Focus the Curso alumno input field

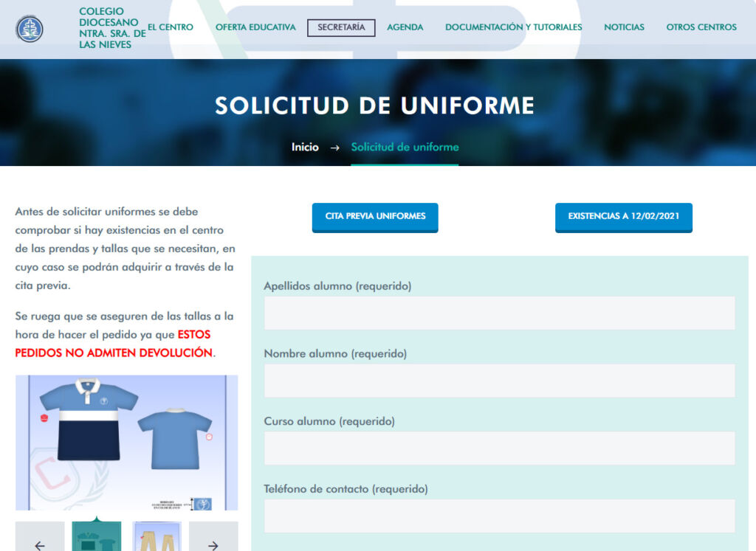pos(499,448)
